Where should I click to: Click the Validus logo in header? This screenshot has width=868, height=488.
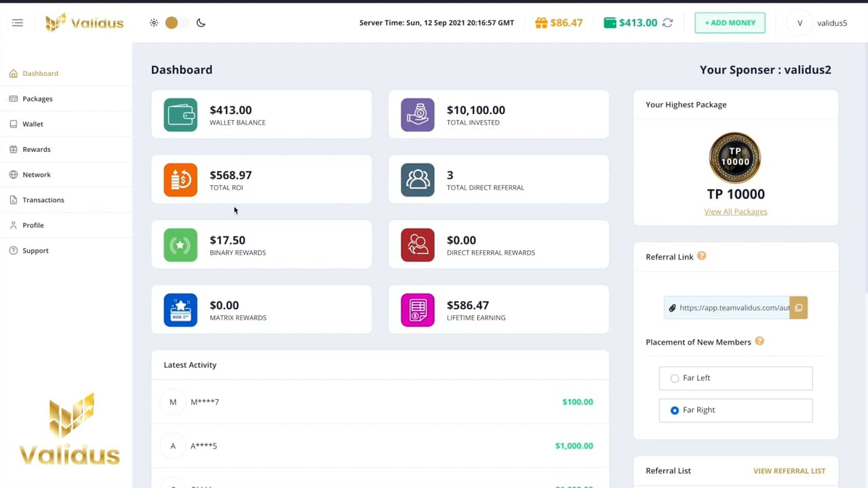85,22
